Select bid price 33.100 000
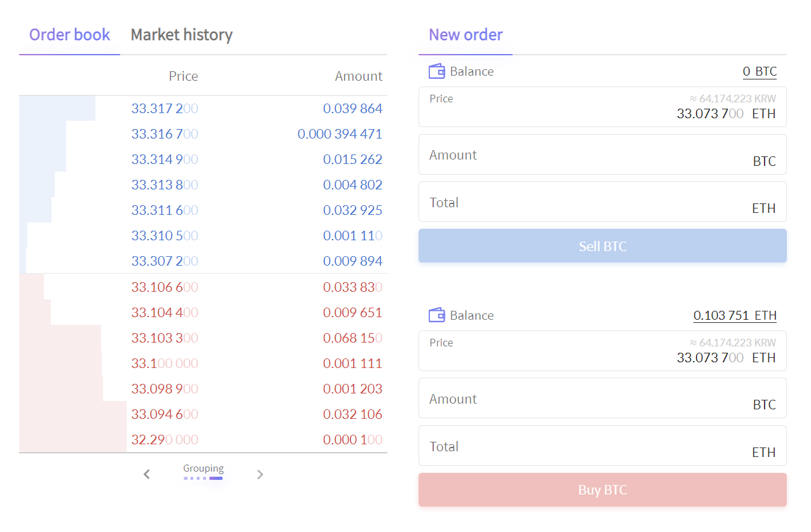This screenshot has height=532, width=811. pyautogui.click(x=165, y=364)
